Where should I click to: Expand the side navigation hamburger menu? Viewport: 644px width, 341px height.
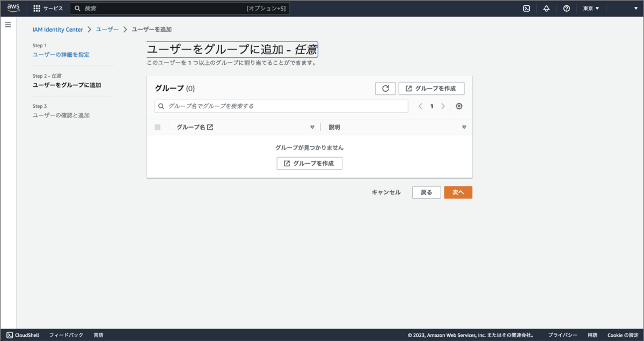8,25
